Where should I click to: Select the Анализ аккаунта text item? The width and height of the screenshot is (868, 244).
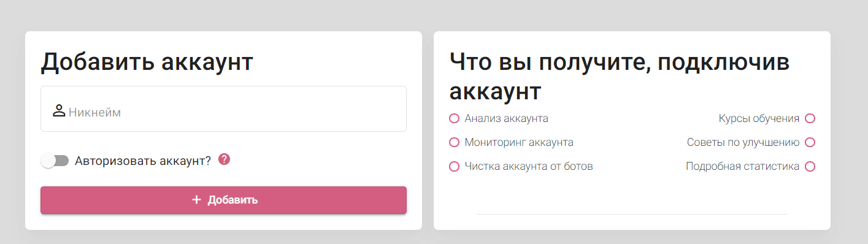click(507, 118)
